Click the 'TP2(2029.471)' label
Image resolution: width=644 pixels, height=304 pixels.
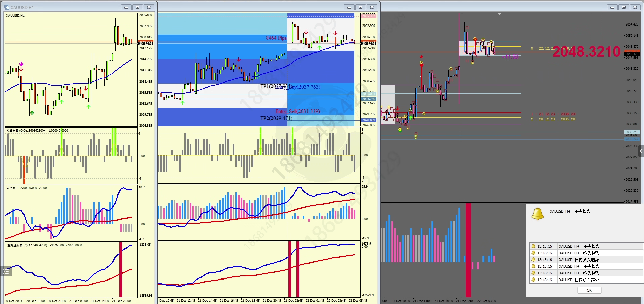276,118
